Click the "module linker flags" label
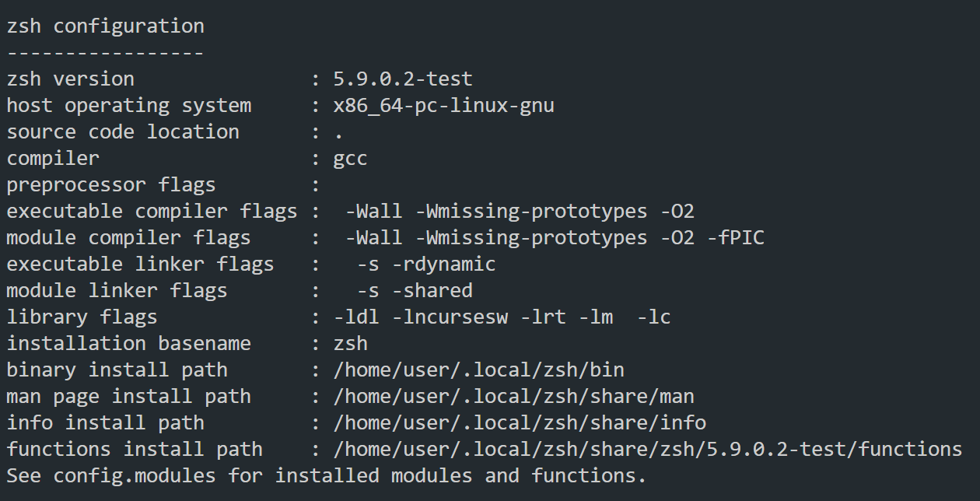The image size is (980, 501). [x=117, y=290]
